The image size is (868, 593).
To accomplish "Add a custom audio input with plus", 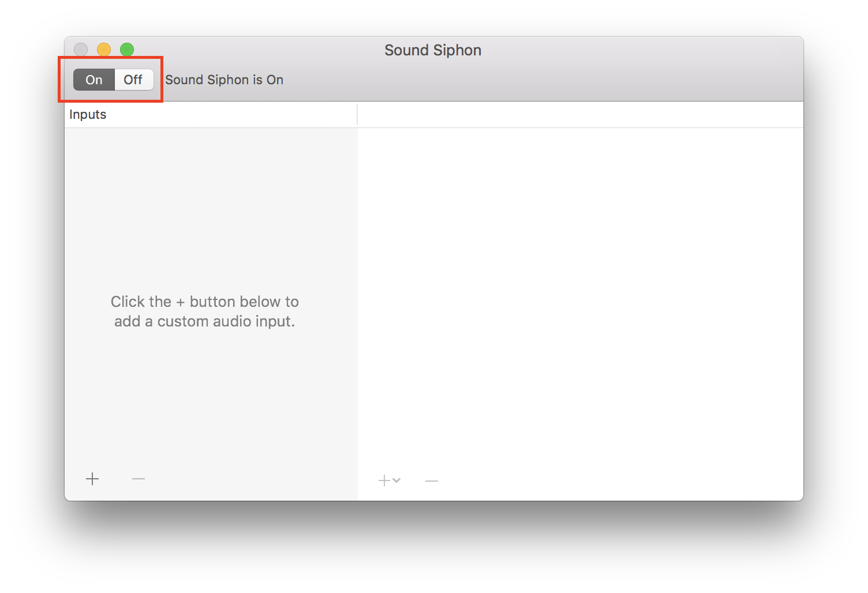I will (x=92, y=479).
